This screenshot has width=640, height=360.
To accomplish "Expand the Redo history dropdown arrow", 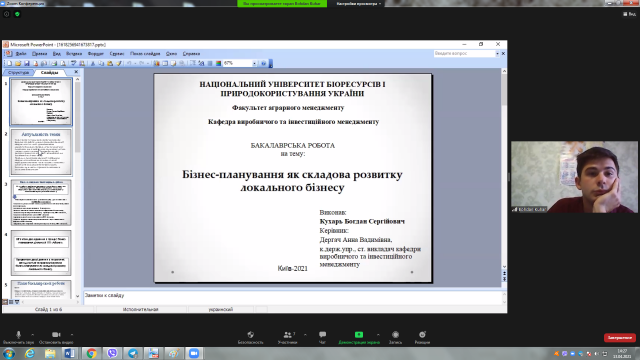I will click(x=148, y=63).
